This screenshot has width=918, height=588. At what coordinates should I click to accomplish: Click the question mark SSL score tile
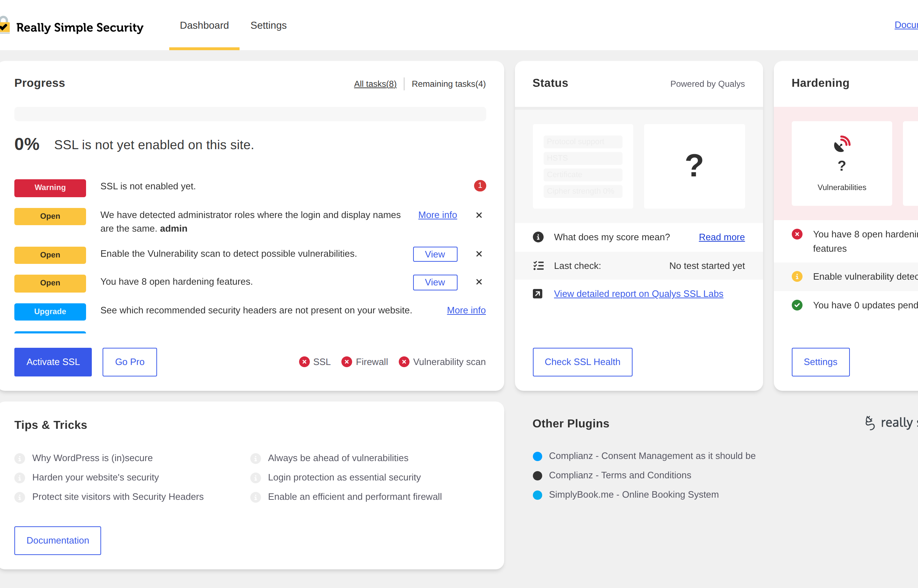coord(694,166)
